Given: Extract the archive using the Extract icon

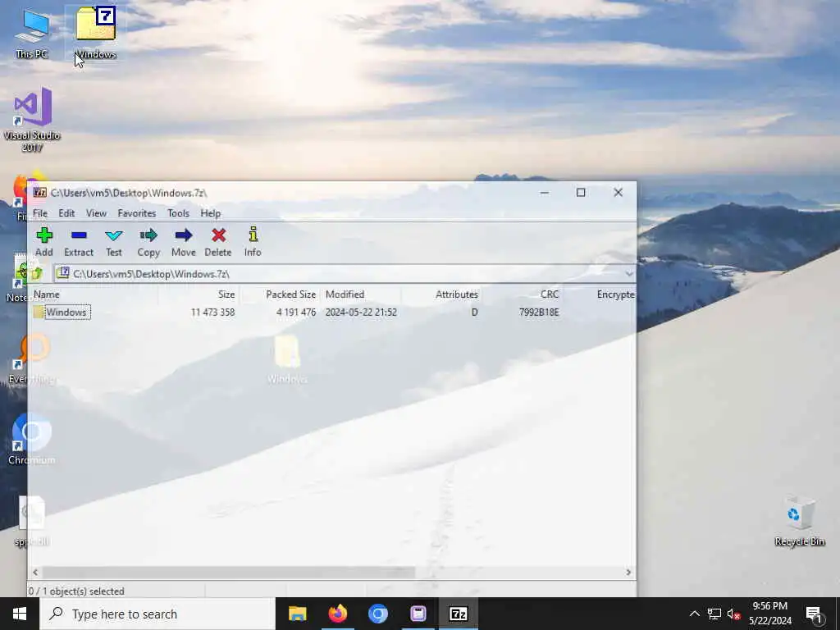Looking at the screenshot, I should click(x=79, y=242).
